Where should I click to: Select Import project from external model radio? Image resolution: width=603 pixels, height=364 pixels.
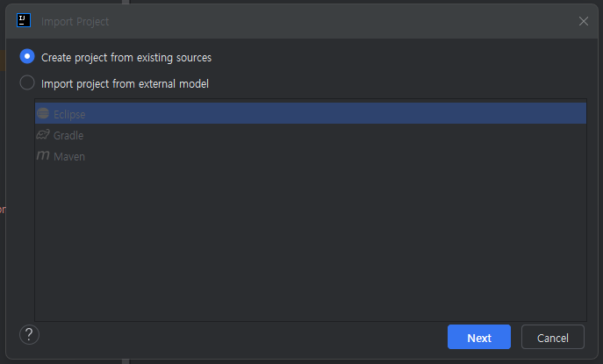27,82
